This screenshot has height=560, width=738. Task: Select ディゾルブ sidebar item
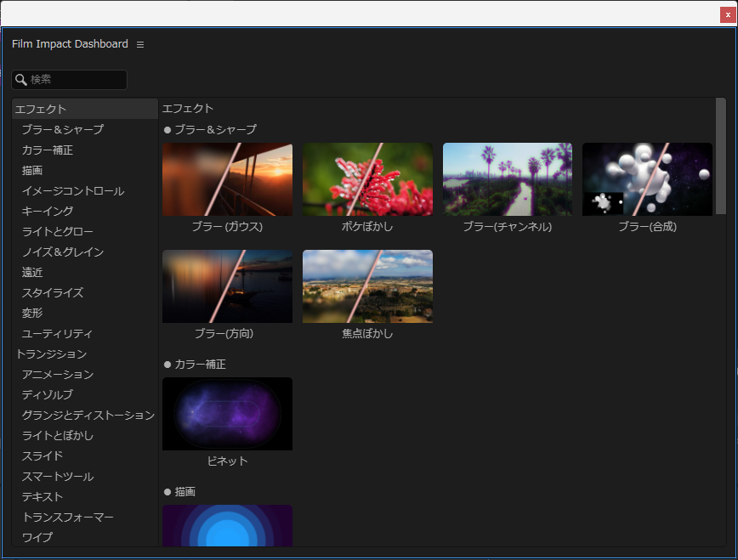tap(48, 395)
